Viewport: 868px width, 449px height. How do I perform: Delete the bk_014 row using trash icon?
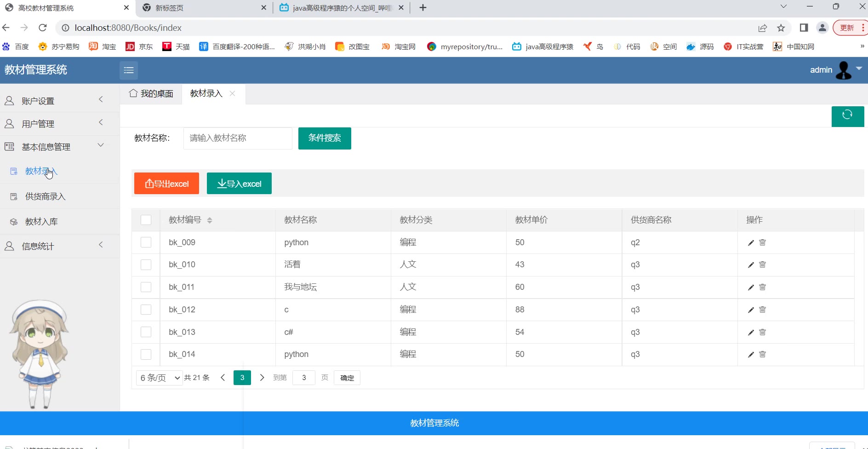tap(762, 354)
